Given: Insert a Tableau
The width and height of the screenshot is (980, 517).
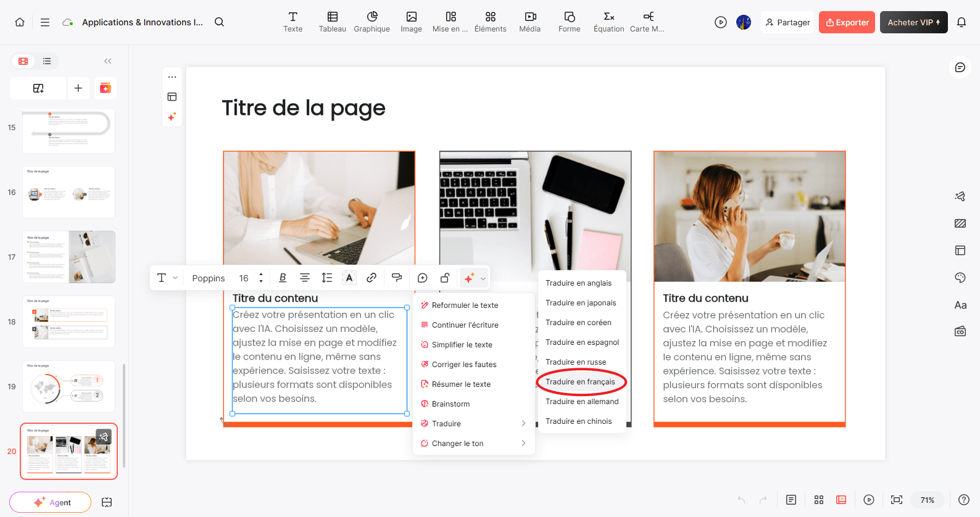Looking at the screenshot, I should point(332,22).
